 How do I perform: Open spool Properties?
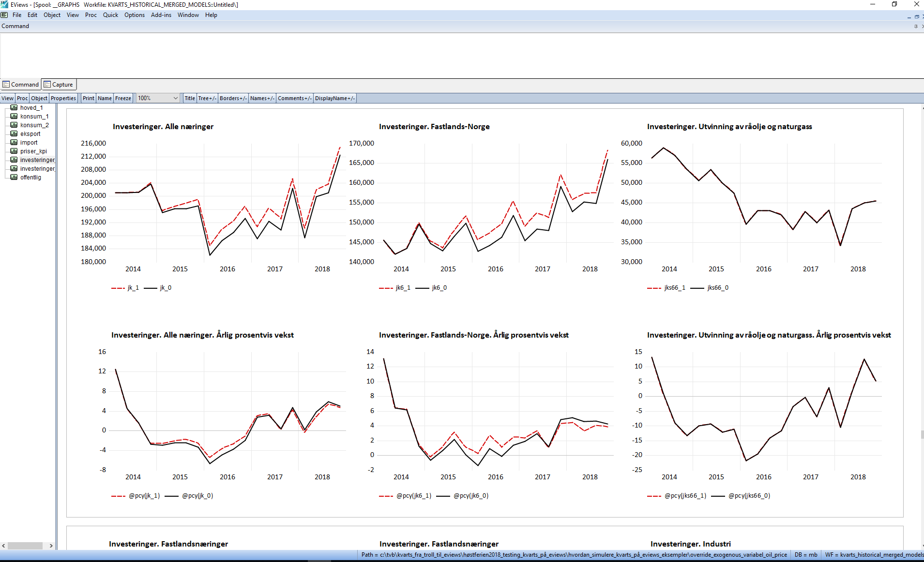(x=63, y=98)
